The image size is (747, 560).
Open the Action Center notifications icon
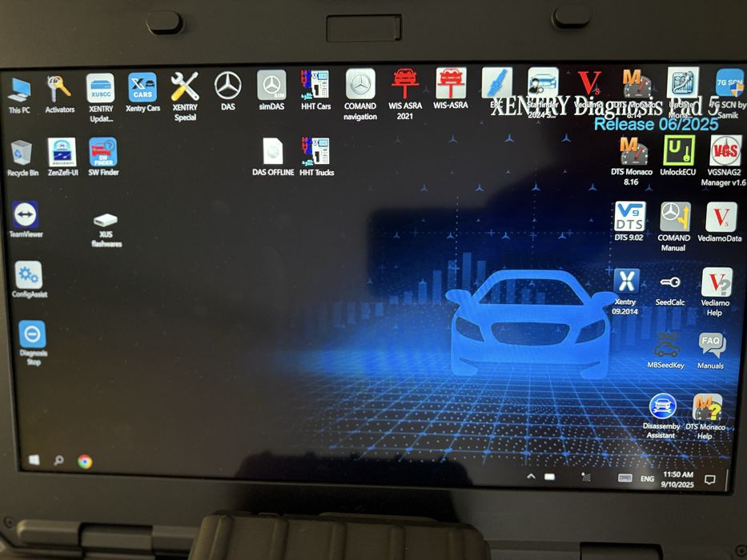[x=710, y=479]
